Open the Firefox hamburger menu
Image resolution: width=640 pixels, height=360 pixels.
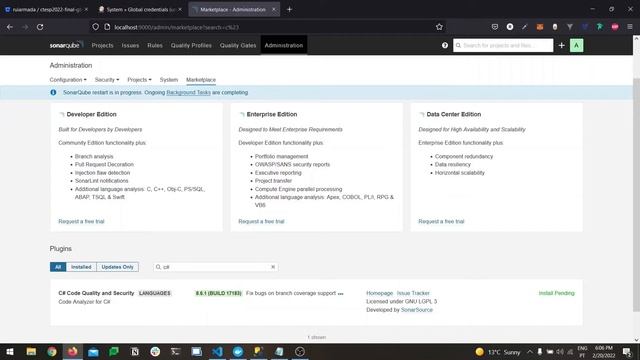[630, 27]
